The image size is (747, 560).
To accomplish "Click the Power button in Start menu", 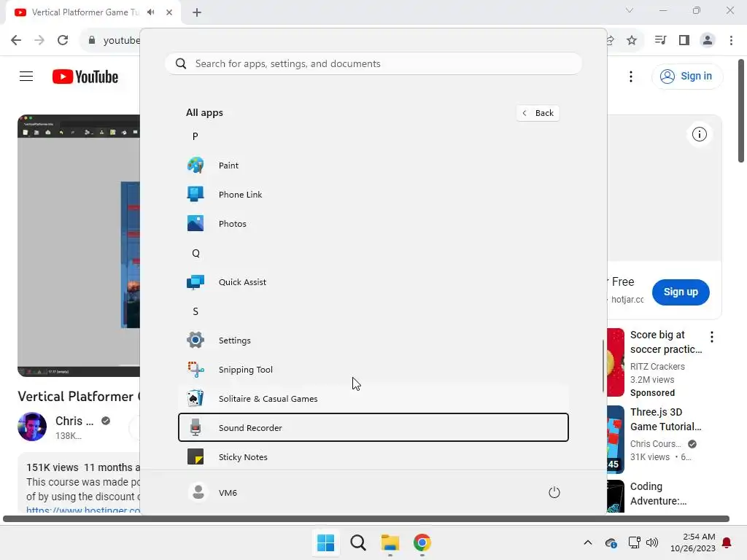I will (554, 492).
